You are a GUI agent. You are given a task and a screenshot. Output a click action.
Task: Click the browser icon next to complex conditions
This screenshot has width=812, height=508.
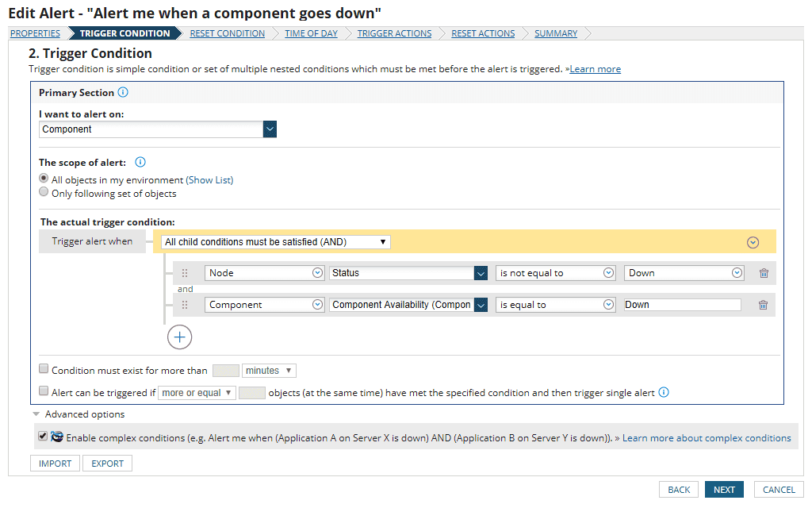tap(56, 437)
